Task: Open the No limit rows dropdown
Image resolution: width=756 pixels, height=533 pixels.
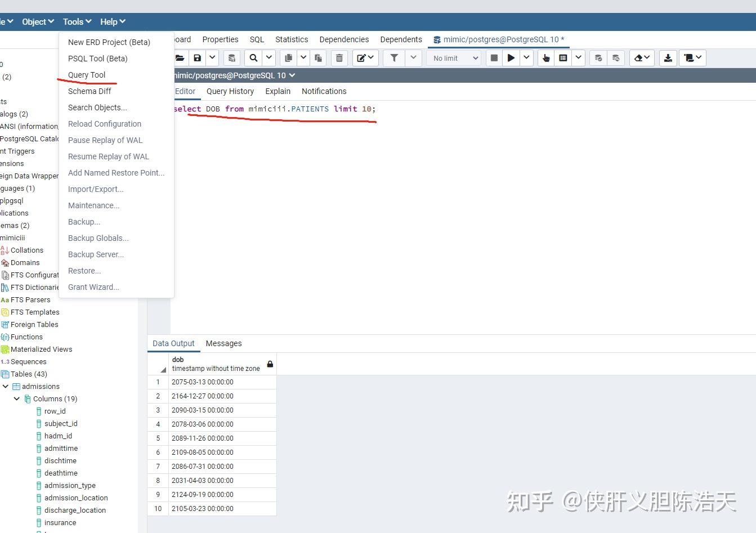Action: click(454, 58)
